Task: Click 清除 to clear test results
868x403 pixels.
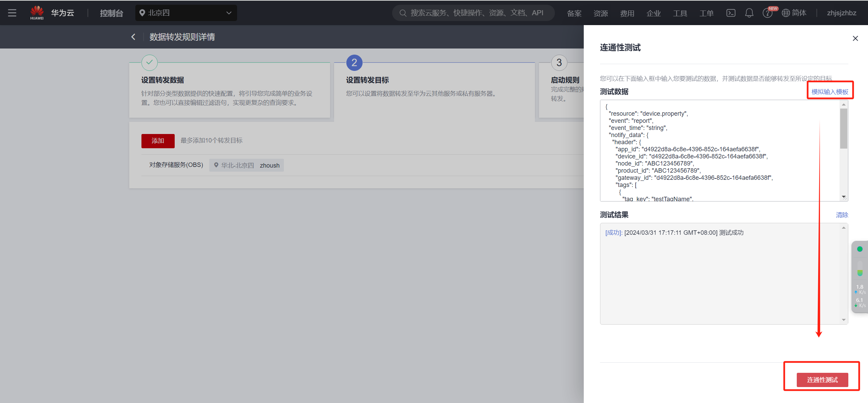Action: (842, 215)
